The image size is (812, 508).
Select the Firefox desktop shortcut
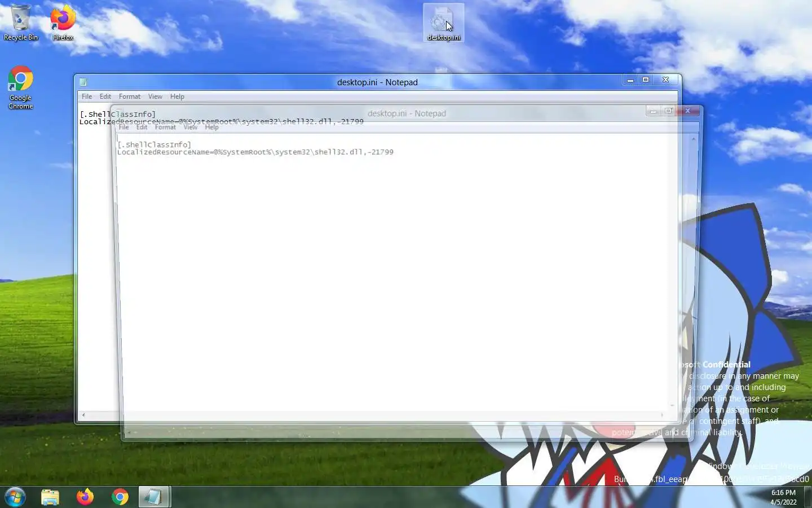point(63,23)
